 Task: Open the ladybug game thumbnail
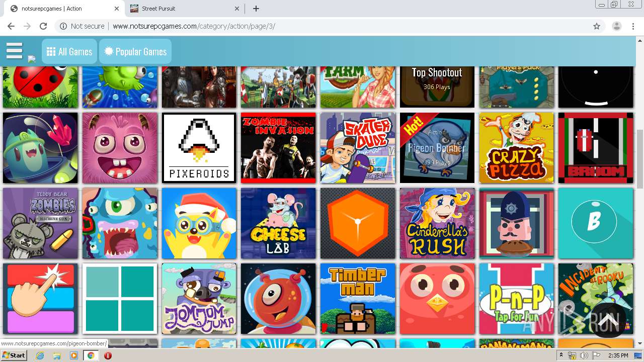[x=40, y=86]
